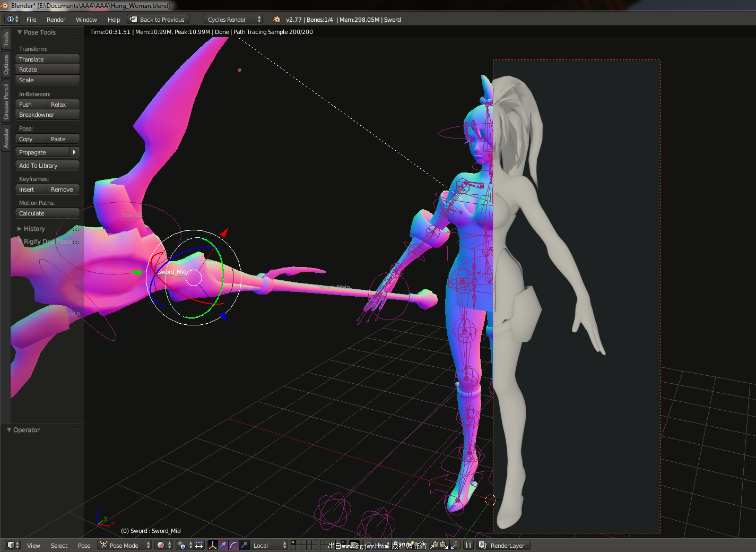Open the RenderLayer dropdown
Image resolution: width=756 pixels, height=552 pixels.
(503, 545)
